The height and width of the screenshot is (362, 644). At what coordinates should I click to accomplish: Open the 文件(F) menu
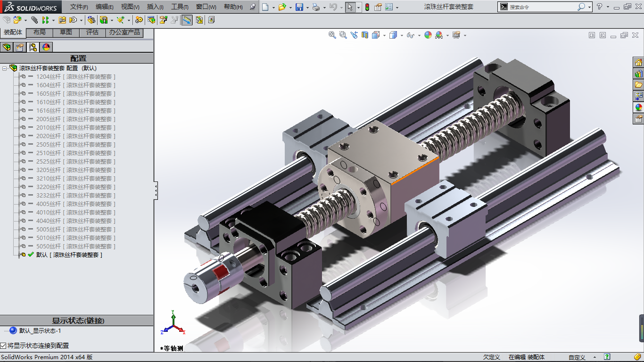click(x=79, y=7)
